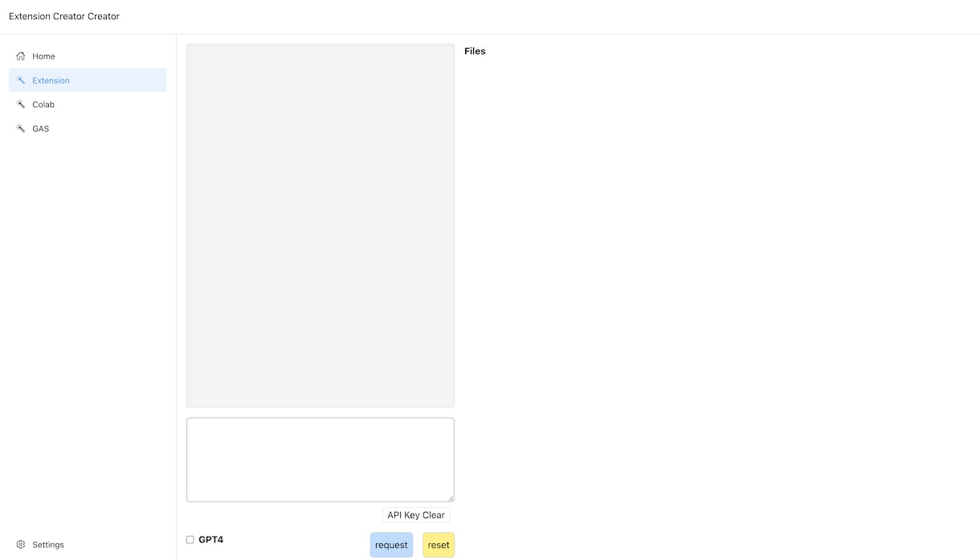Click the yellow reset button

point(439,545)
